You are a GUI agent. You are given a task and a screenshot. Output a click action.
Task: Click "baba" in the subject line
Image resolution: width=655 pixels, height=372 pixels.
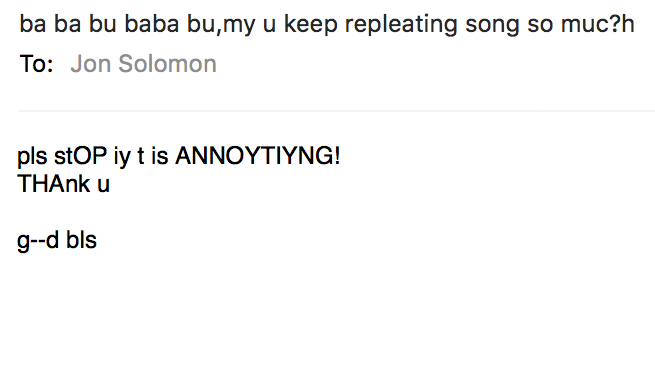(x=152, y=24)
